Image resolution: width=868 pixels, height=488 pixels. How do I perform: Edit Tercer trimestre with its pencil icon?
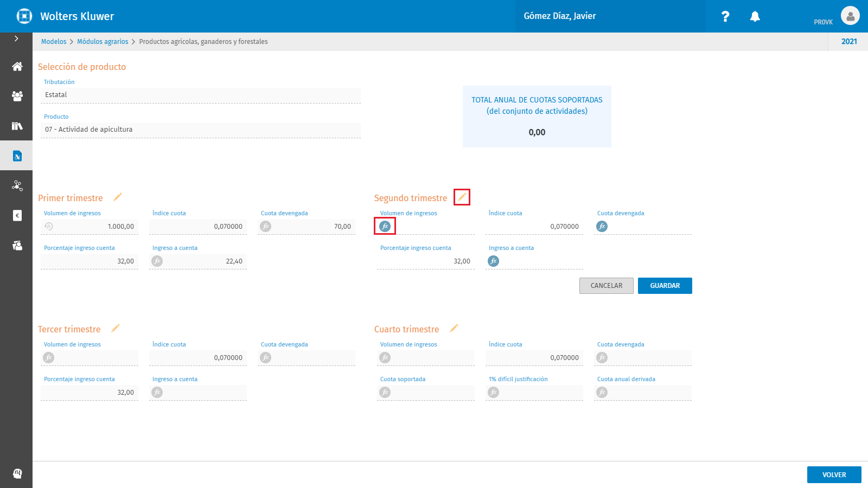116,328
